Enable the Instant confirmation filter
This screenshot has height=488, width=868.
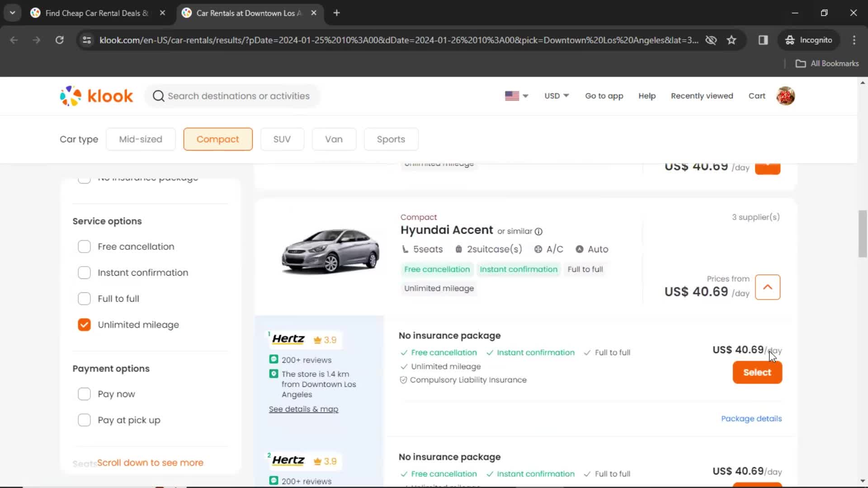click(x=84, y=272)
